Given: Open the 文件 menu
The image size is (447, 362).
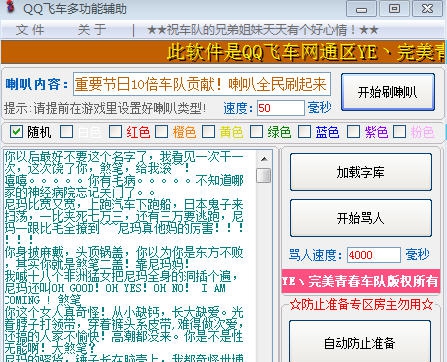Looking at the screenshot, I should click(x=30, y=30).
